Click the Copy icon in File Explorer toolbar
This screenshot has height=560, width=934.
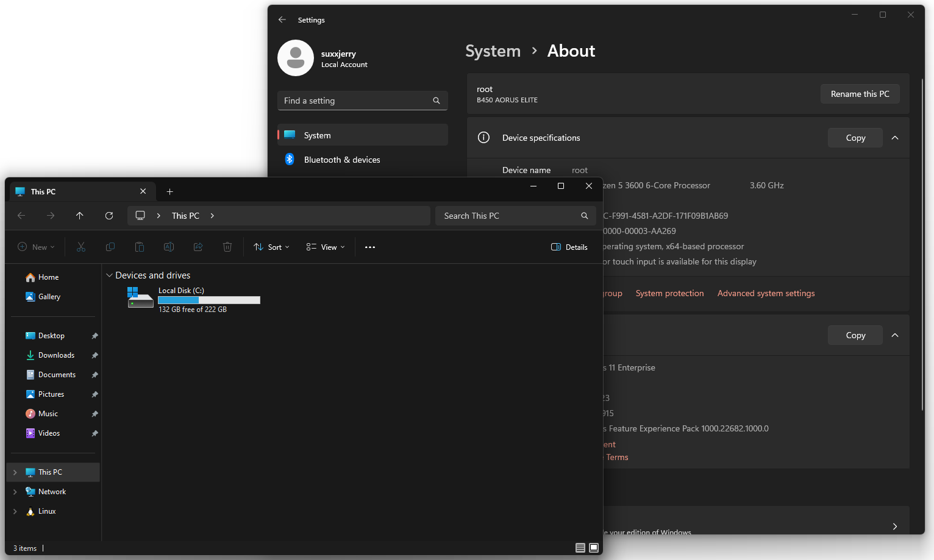tap(110, 247)
